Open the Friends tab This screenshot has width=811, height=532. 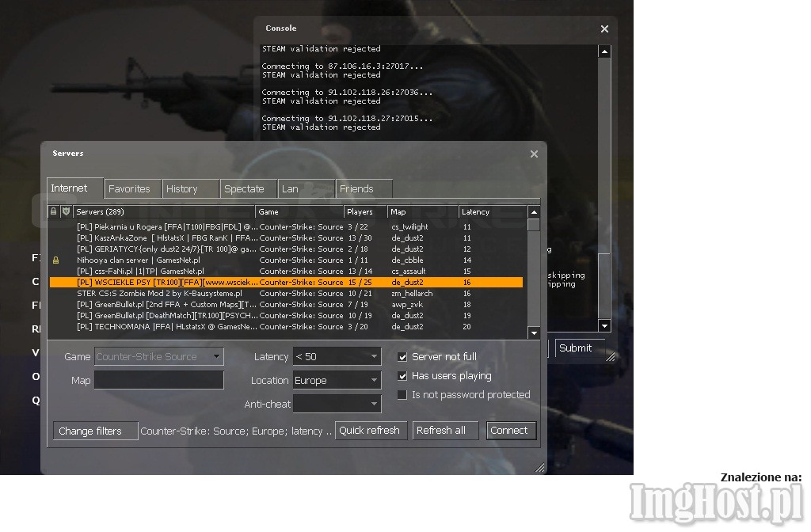[364, 188]
